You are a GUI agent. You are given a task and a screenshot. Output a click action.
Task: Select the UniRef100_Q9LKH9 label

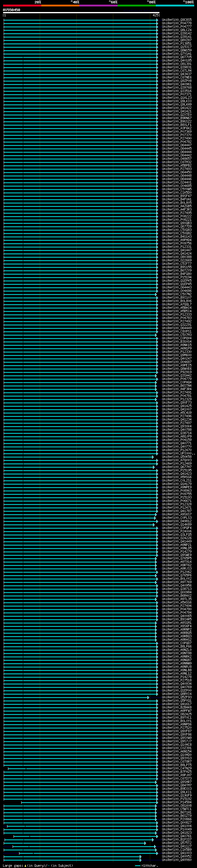click(176, 104)
